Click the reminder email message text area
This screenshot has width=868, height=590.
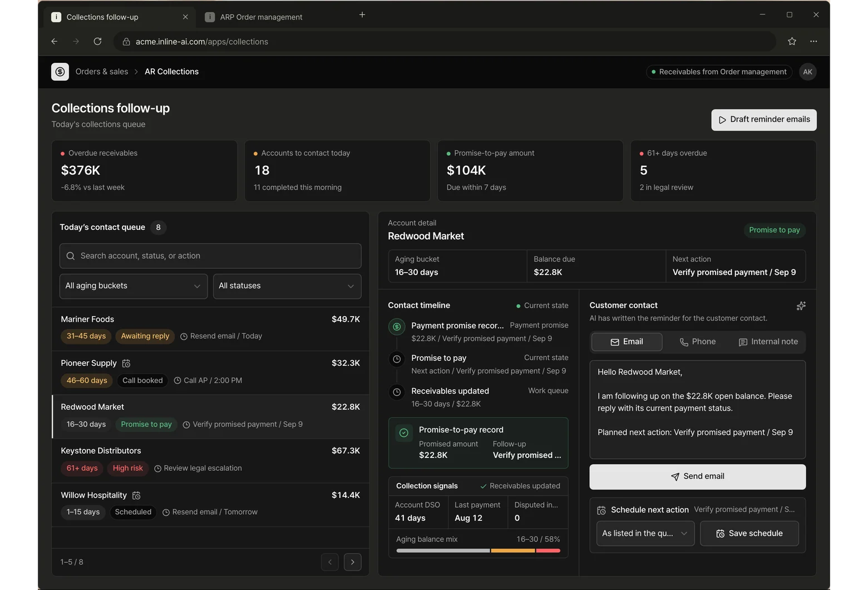coord(698,410)
